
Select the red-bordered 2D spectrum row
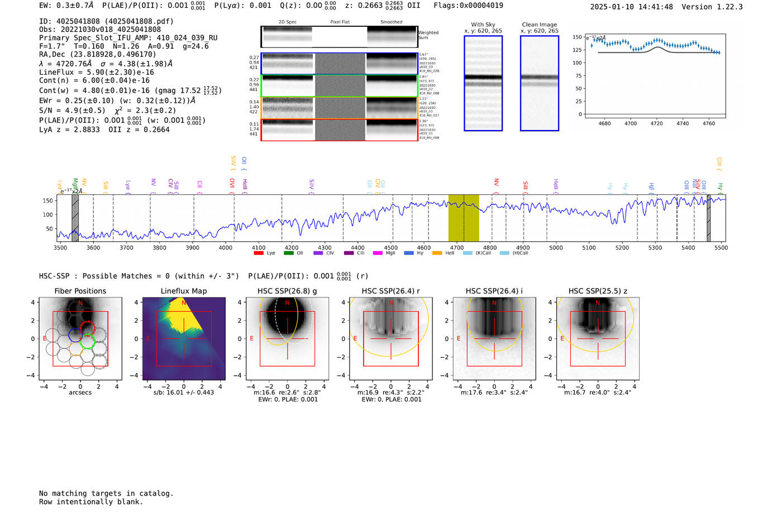[x=339, y=130]
